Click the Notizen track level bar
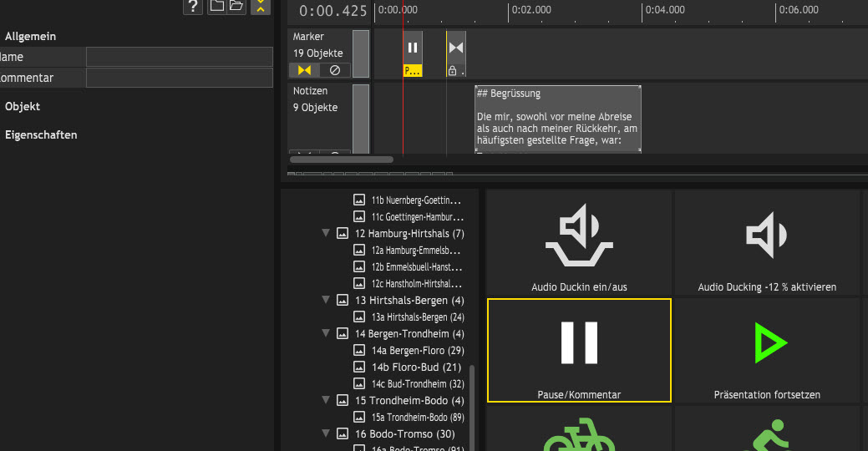 click(361, 119)
